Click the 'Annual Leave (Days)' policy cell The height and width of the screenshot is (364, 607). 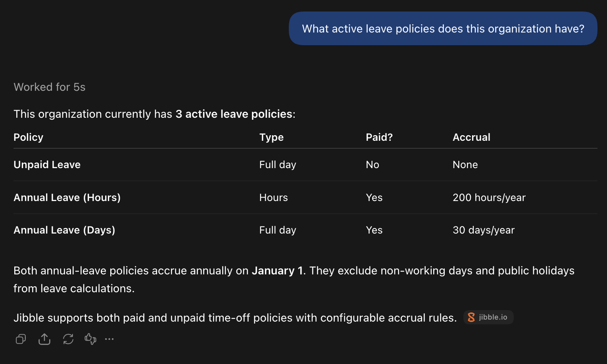point(64,230)
